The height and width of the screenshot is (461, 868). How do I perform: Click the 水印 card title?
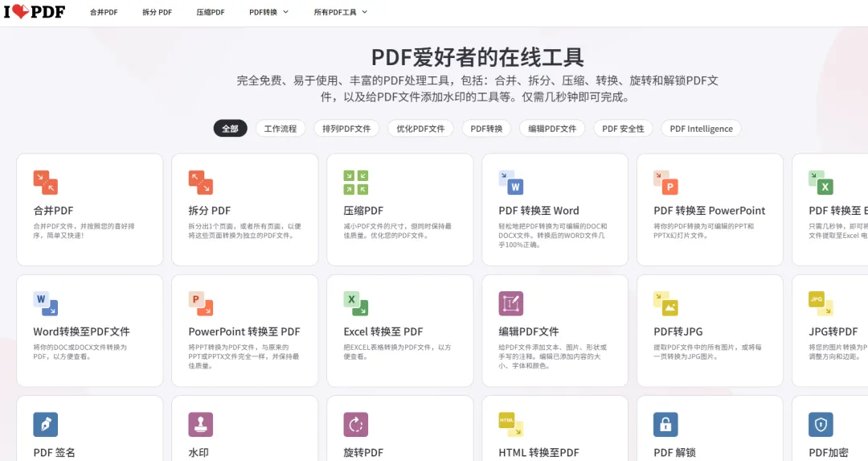199,453
